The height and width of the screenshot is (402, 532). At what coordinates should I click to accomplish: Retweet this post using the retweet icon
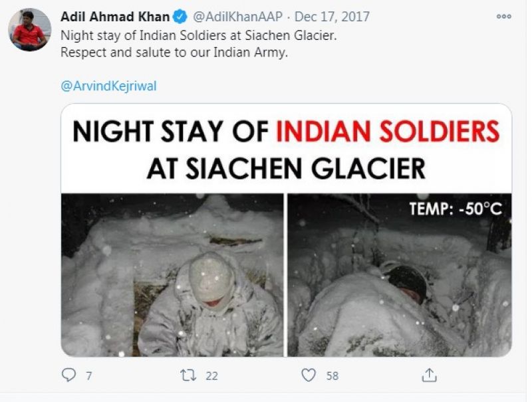189,375
